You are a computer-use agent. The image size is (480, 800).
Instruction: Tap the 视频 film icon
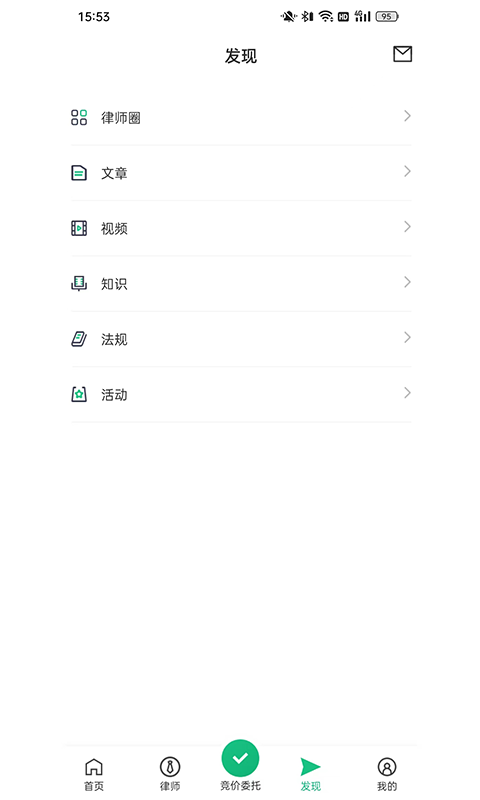(x=79, y=228)
